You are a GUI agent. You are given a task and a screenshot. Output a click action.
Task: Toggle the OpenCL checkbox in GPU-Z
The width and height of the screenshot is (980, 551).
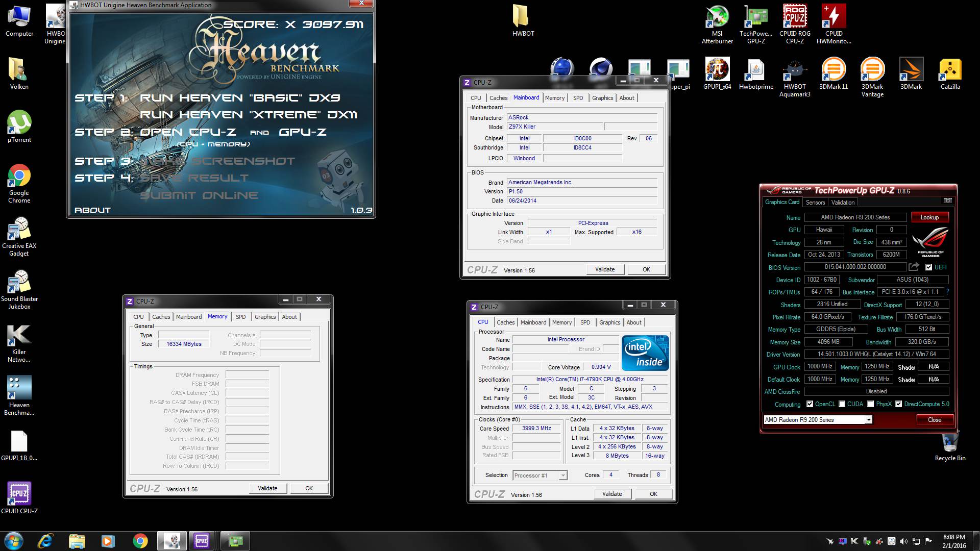tap(810, 404)
